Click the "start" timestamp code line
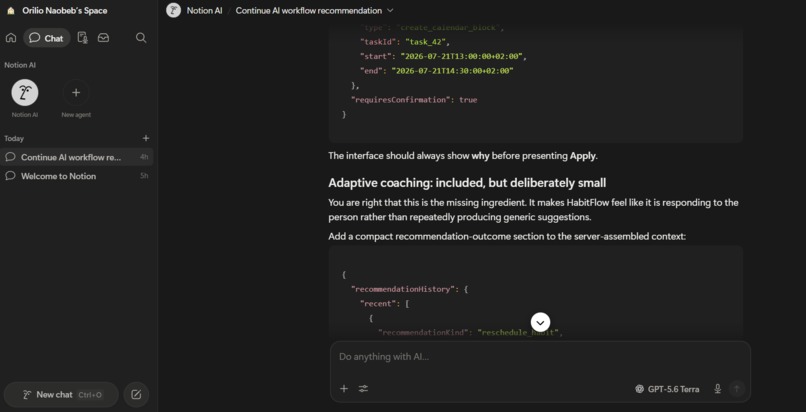This screenshot has height=412, width=806. [444, 57]
